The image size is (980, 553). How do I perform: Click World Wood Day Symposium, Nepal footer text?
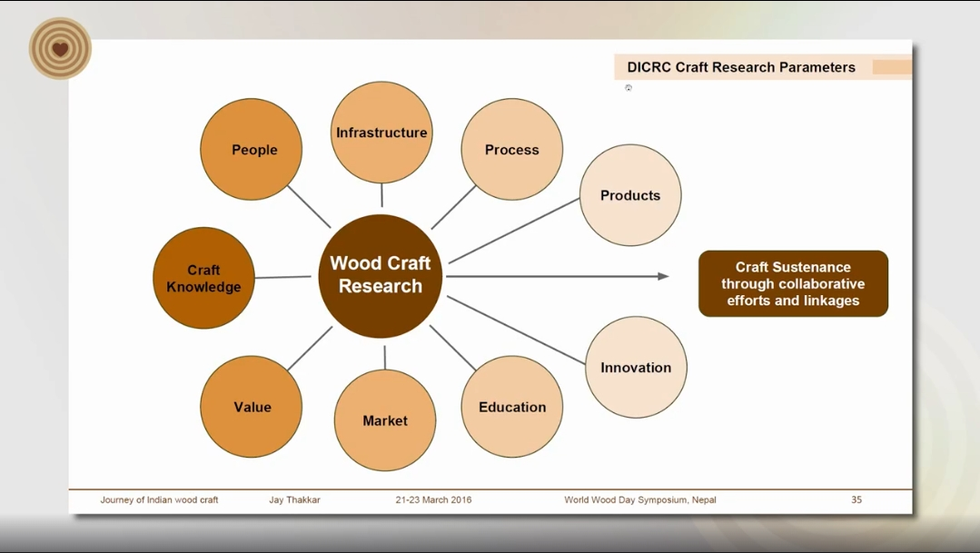[639, 499]
